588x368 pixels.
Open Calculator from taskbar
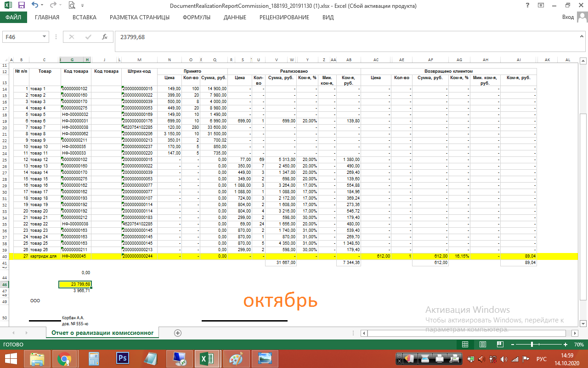pyautogui.click(x=94, y=359)
